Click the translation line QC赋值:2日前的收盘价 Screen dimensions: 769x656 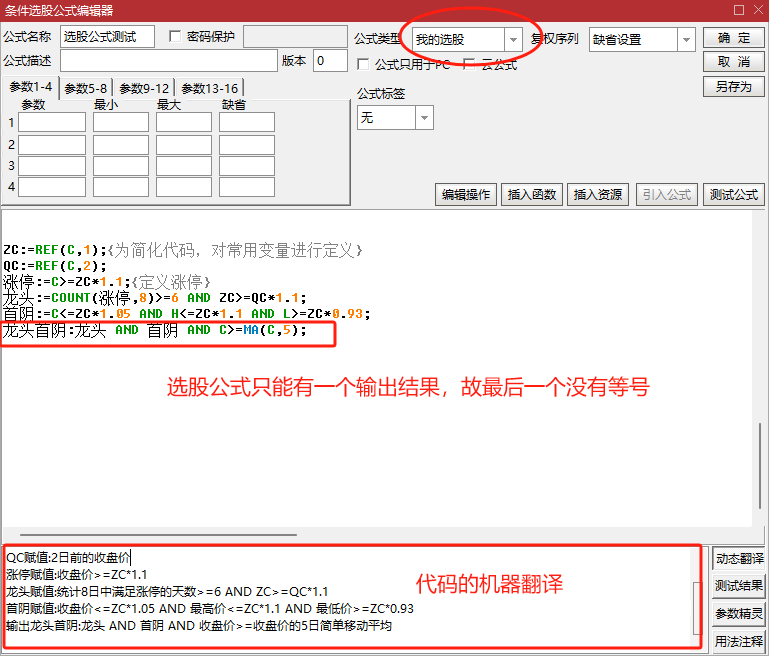coord(68,557)
